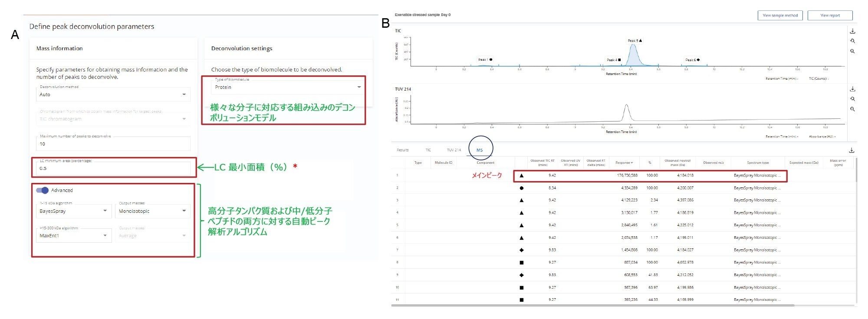Click the Spectrum type column header
This screenshot has height=319, width=868.
click(758, 163)
